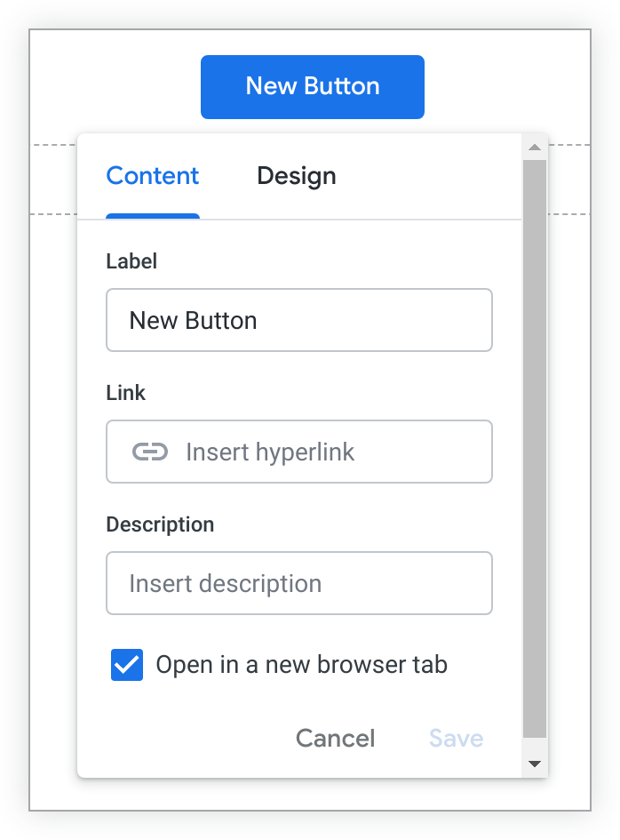Select the Content tab
The width and height of the screenshot is (620, 840).
pos(153,176)
